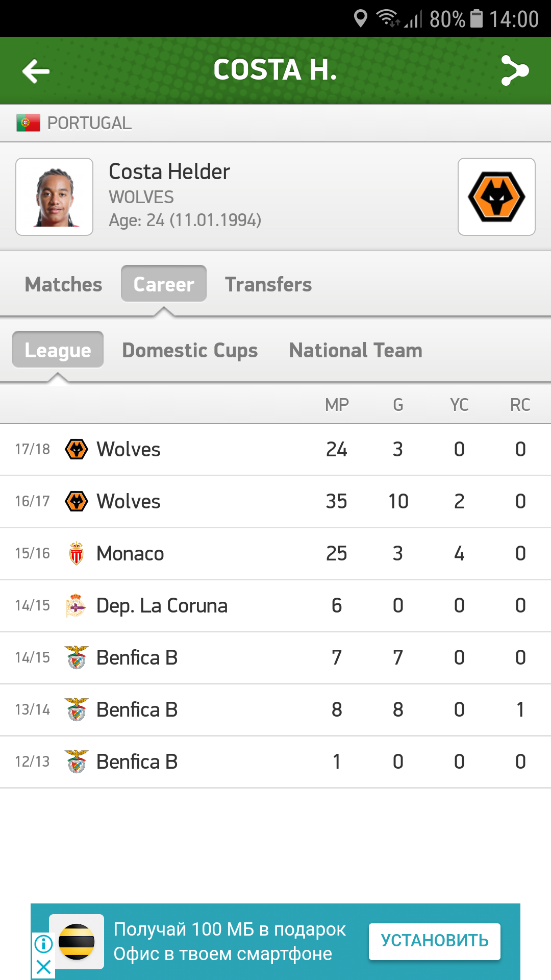Select the Career tab
This screenshot has height=980, width=551.
coord(164,284)
